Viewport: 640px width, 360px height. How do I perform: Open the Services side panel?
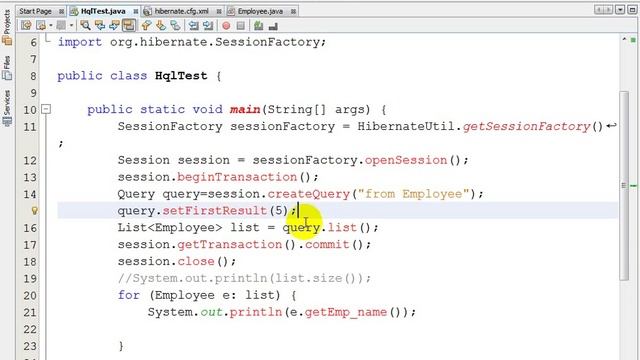click(x=7, y=108)
